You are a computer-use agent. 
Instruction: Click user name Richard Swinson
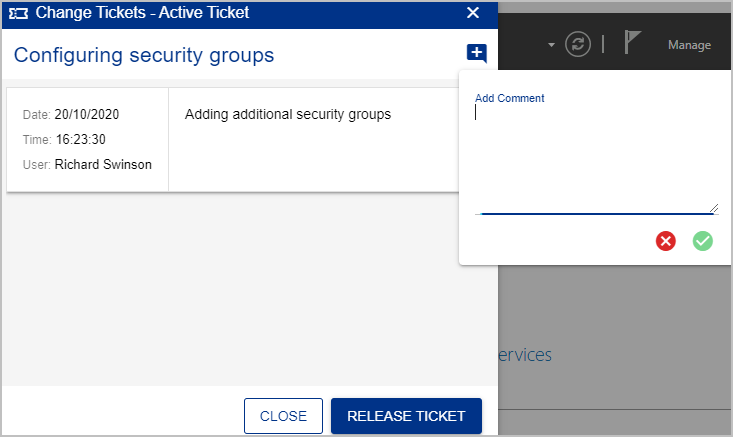pos(103,165)
